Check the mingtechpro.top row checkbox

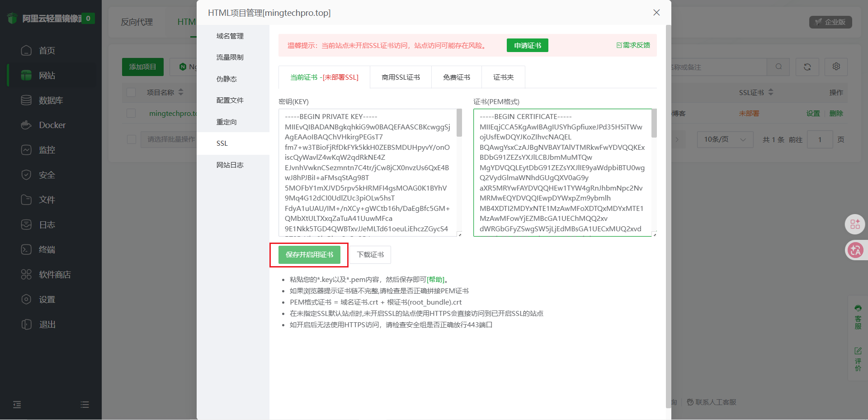132,113
